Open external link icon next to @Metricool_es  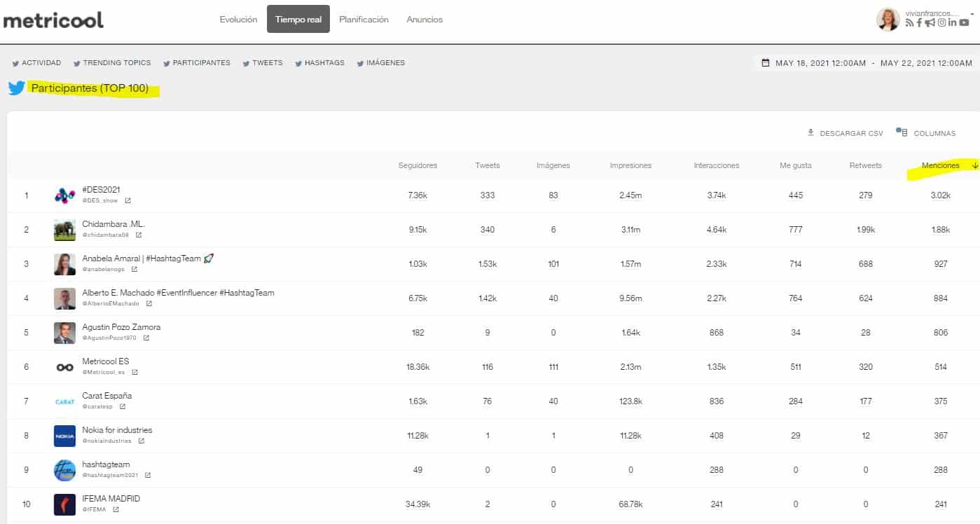(x=134, y=372)
